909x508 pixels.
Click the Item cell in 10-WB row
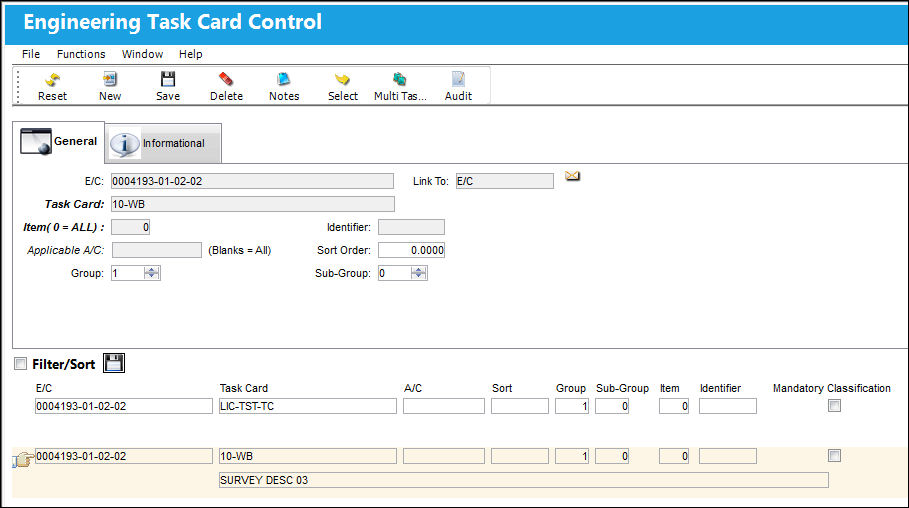pos(674,456)
